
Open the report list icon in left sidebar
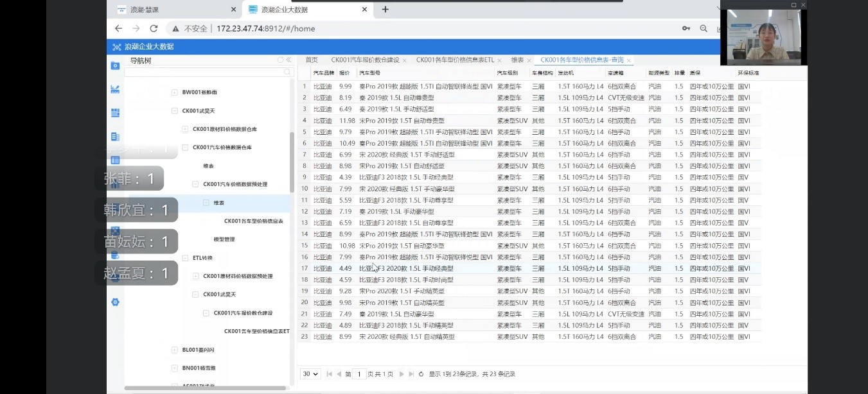(x=115, y=136)
